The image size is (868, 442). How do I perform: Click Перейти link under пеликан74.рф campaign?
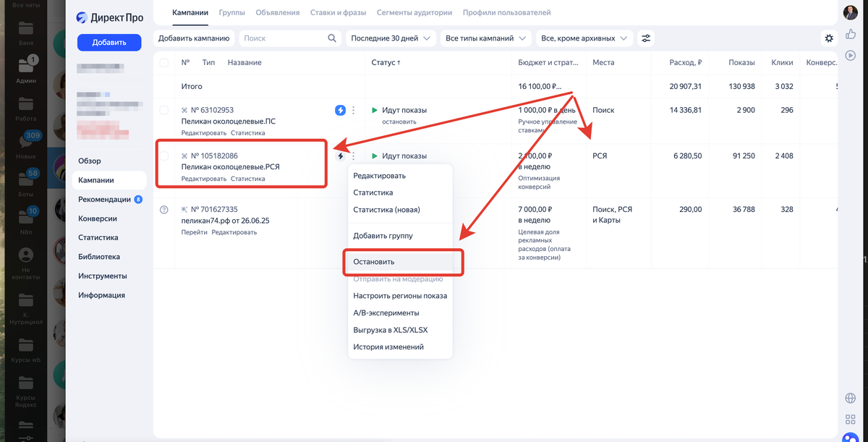pyautogui.click(x=195, y=232)
